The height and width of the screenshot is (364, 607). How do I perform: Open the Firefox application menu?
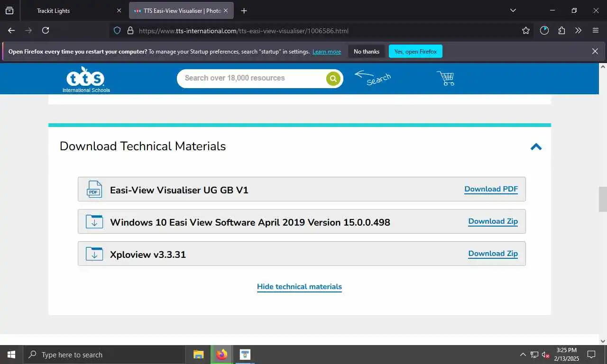click(x=596, y=30)
